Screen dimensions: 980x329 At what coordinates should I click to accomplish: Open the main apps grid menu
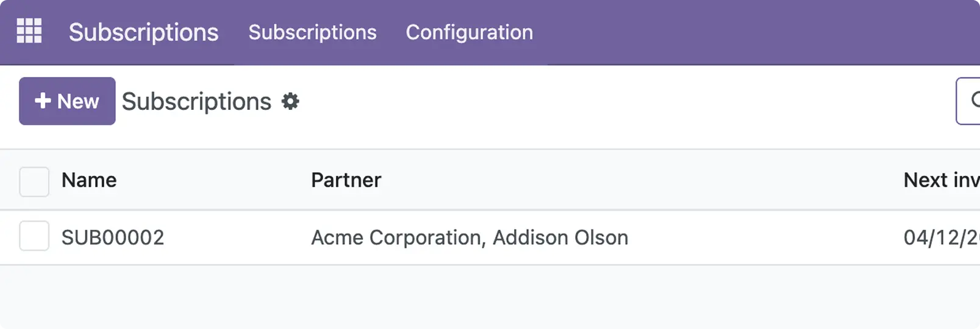pos(29,31)
